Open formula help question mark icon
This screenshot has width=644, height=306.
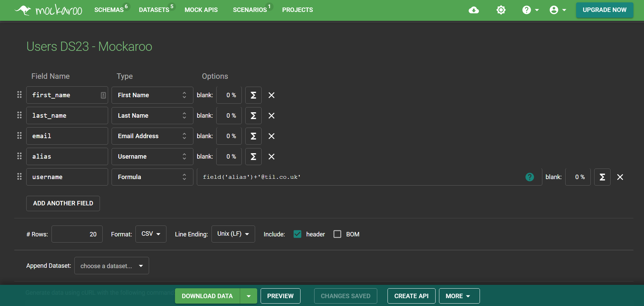(x=530, y=177)
